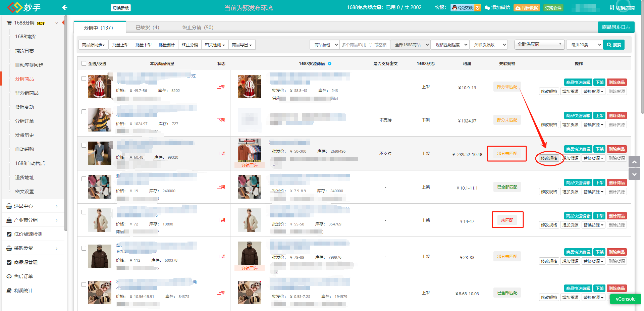Open the 妙手 logo home
The height and width of the screenshot is (311, 644).
pos(24,7)
